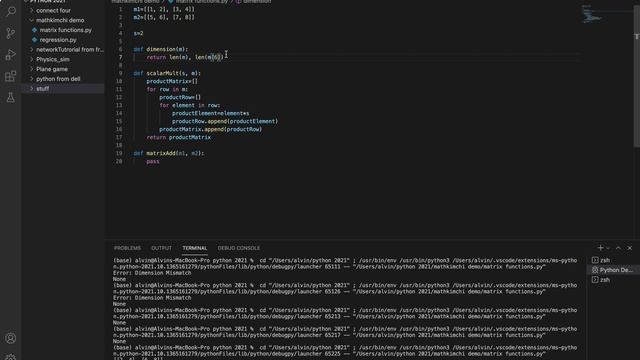Click the s=2 assignment line

138,33
